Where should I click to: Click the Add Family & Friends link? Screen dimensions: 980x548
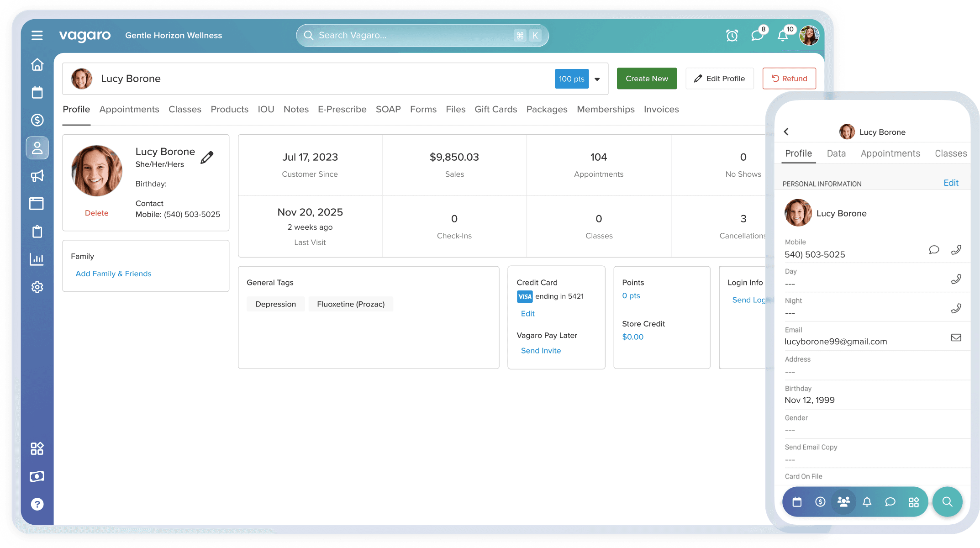[x=113, y=274]
